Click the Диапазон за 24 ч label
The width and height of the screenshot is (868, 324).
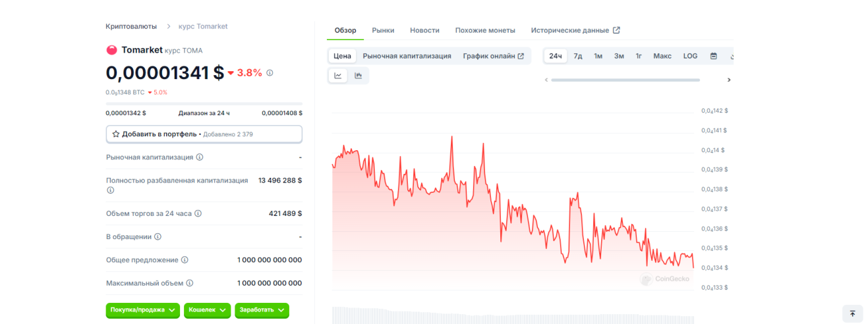204,113
